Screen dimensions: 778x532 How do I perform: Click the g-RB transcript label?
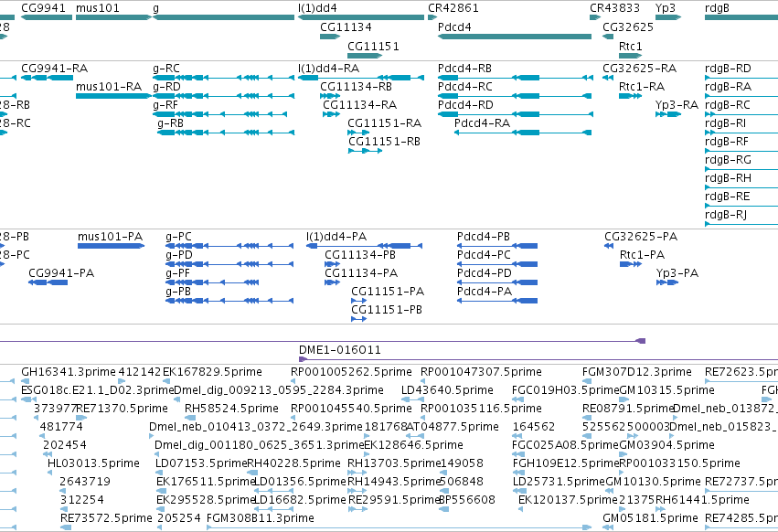171,123
